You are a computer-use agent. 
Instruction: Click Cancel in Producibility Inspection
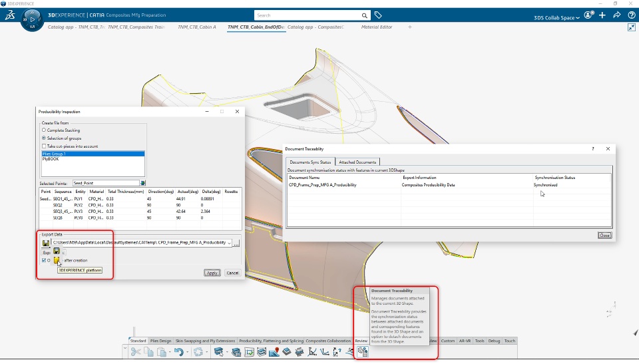pos(232,273)
